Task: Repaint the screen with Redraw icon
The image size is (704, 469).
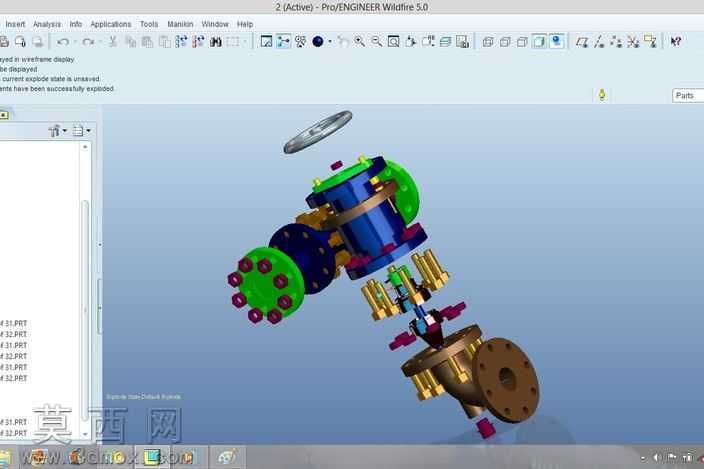Action: pos(266,42)
